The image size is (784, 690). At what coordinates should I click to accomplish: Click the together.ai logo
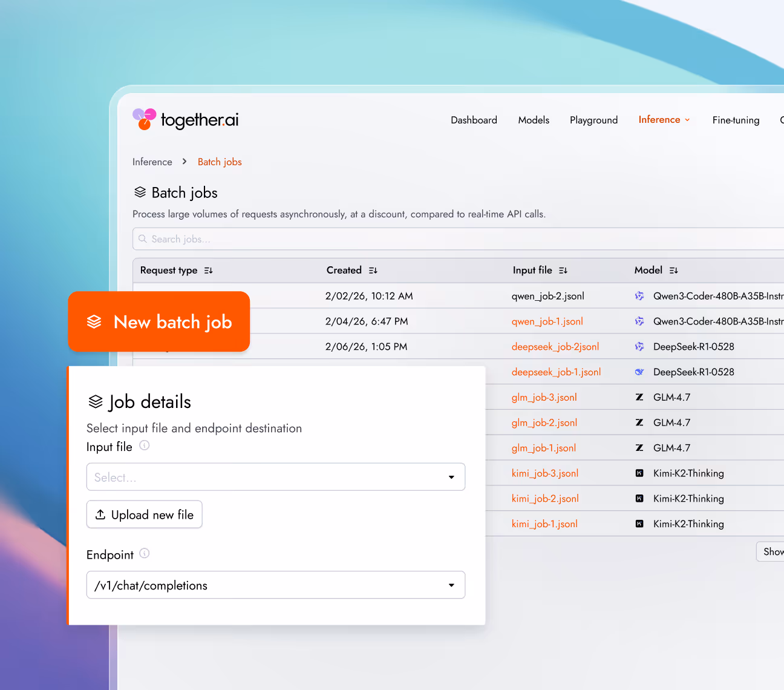pyautogui.click(x=186, y=119)
